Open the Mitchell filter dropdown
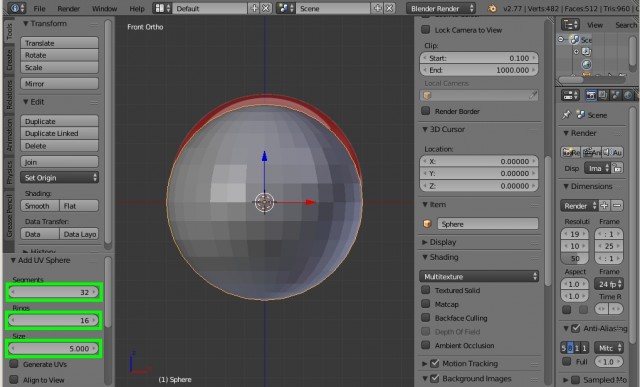 (x=609, y=348)
